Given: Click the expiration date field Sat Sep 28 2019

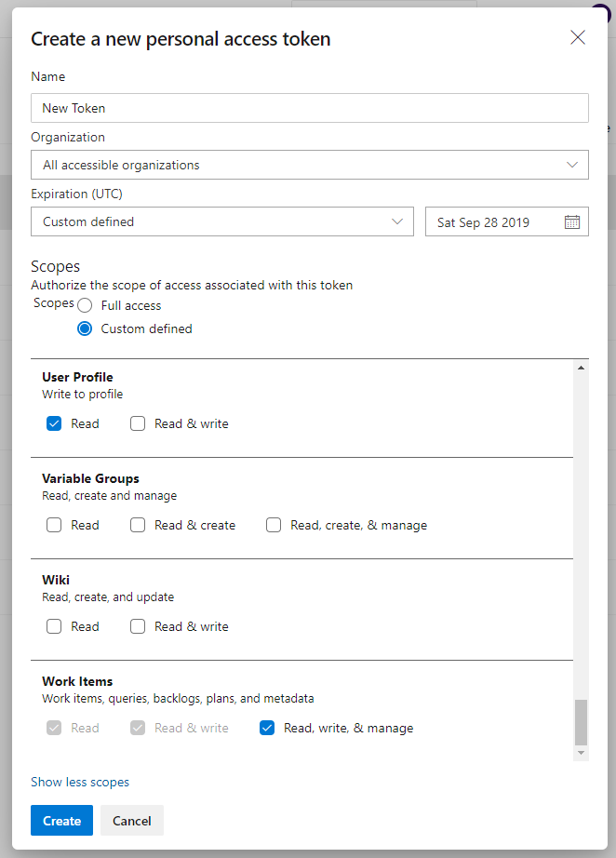Looking at the screenshot, I should [x=493, y=222].
